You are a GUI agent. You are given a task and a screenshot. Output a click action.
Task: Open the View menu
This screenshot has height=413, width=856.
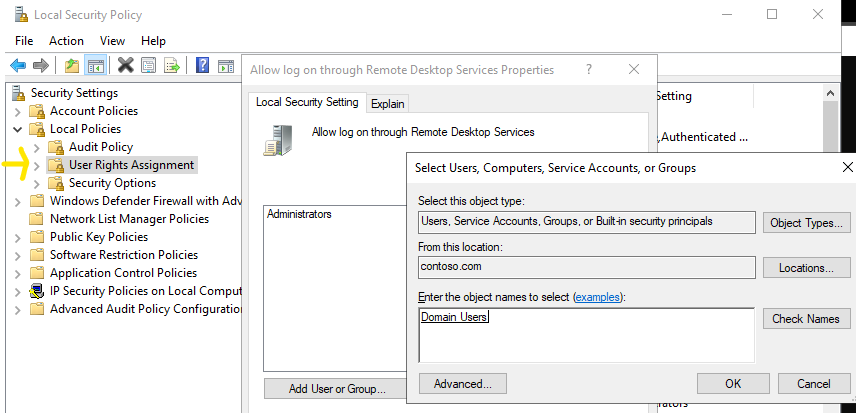point(112,41)
